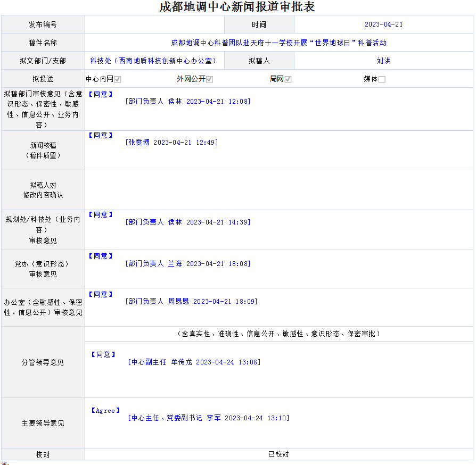Screen dimensions: 476x465
Task: Click 【同意】 in the 分管领导意见 row
Action: tap(103, 354)
